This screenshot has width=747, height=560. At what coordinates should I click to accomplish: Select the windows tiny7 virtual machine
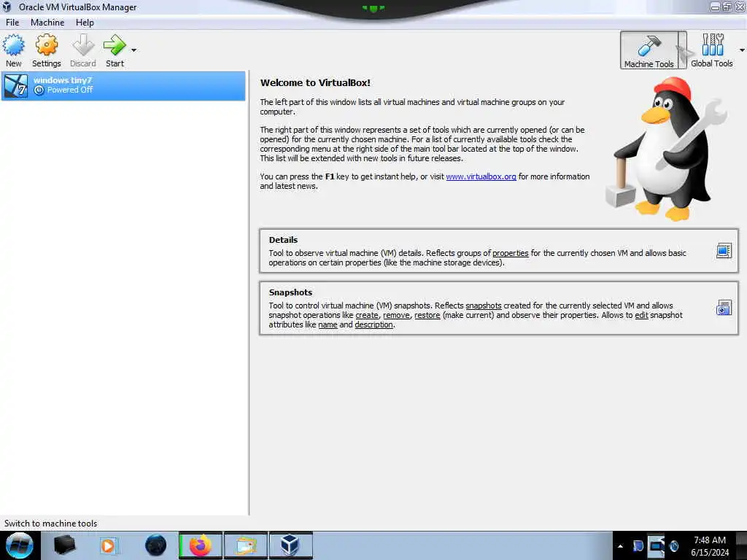coord(123,86)
